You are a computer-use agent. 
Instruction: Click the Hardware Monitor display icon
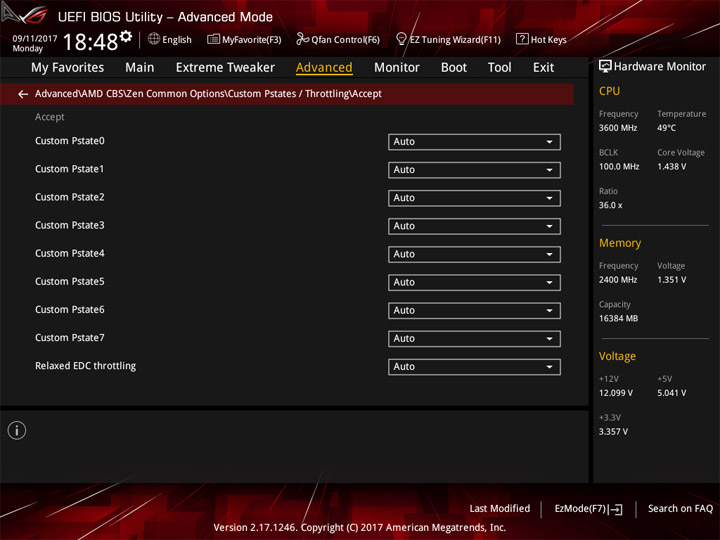[x=605, y=66]
